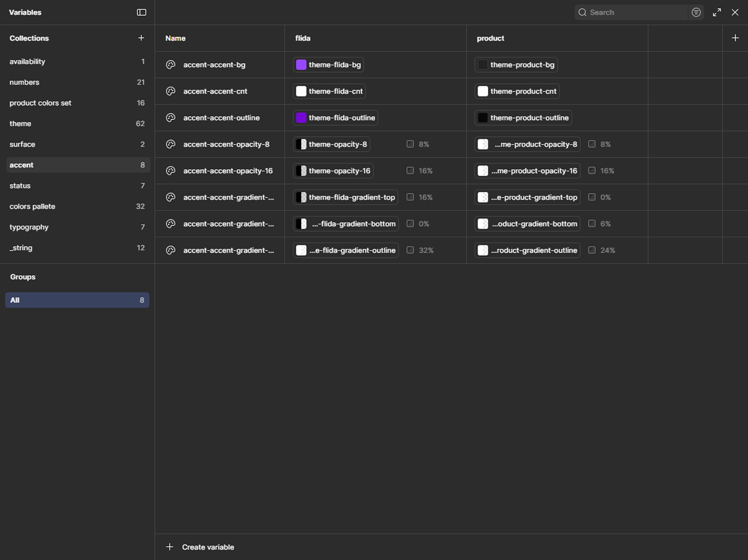
Task: Open theme-product-outline alias chip
Action: pos(523,118)
